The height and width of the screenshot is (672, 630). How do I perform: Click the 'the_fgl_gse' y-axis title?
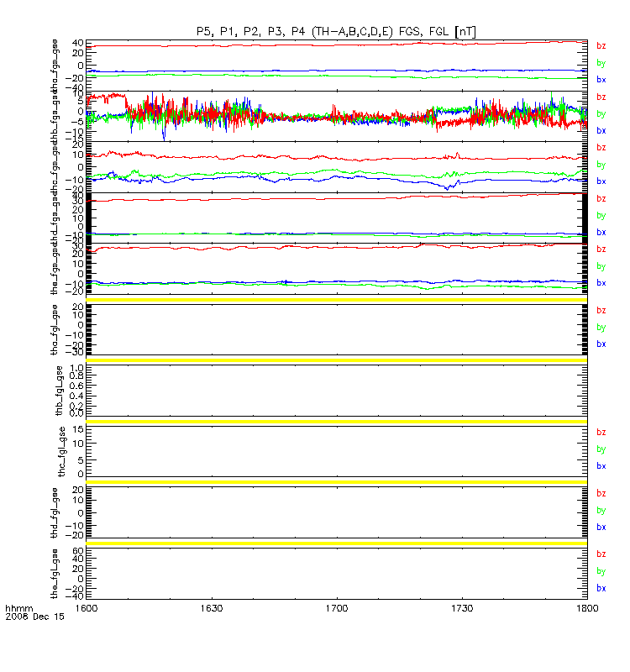pyautogui.click(x=54, y=574)
